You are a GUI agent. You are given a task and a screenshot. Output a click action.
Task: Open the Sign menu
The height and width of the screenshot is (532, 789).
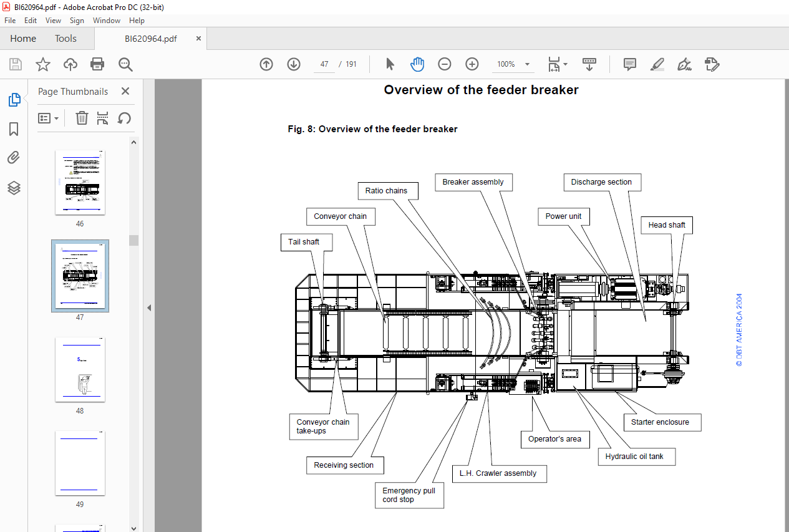click(x=77, y=21)
